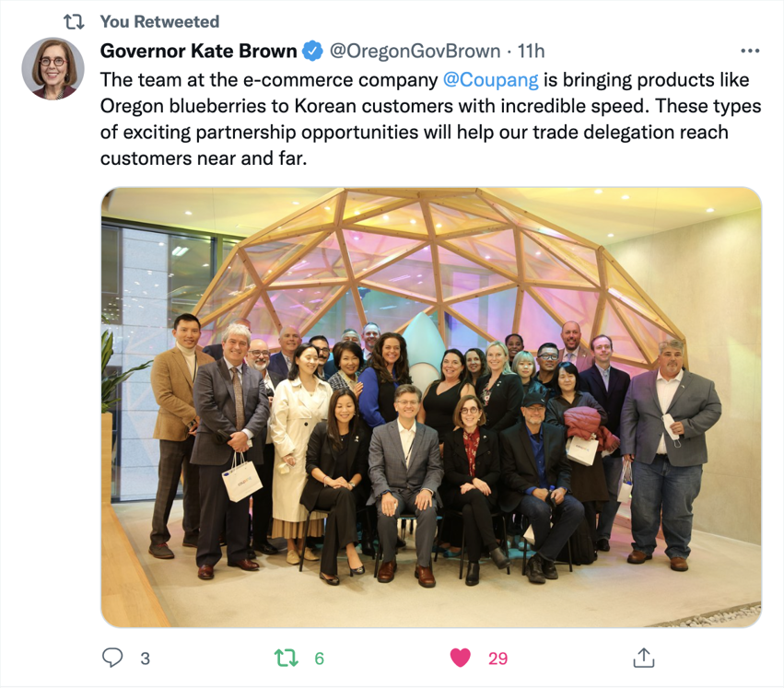Click the retweet count 6
The image size is (784, 688).
[319, 659]
